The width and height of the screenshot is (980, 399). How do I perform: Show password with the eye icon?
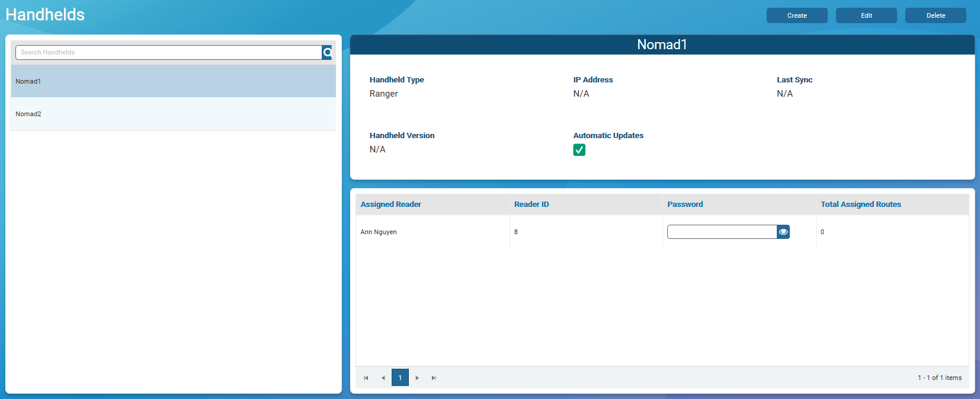point(783,232)
